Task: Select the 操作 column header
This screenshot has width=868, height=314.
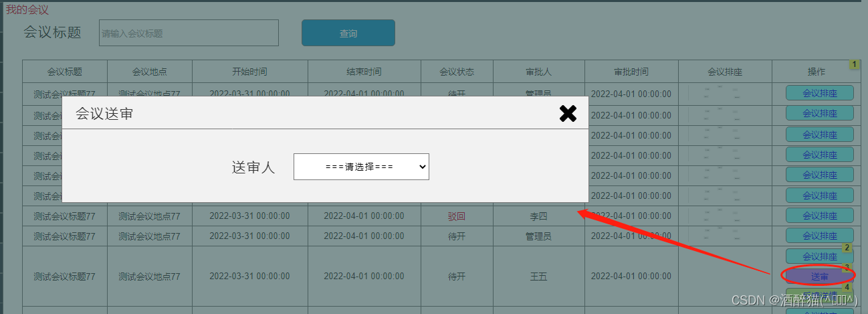Action: click(x=817, y=72)
